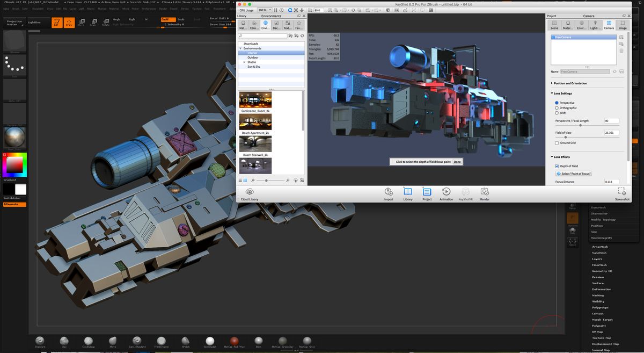
Task: Select the Conference_Room_3k environment thumbnail
Action: (255, 100)
